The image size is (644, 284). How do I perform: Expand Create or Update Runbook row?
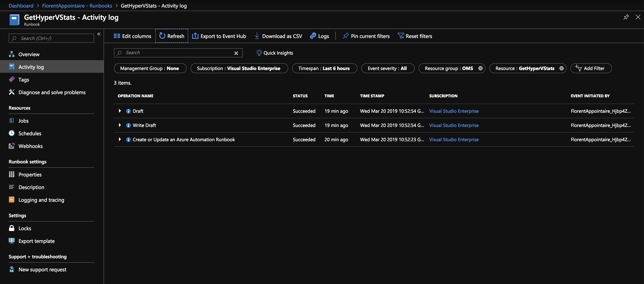(x=120, y=139)
